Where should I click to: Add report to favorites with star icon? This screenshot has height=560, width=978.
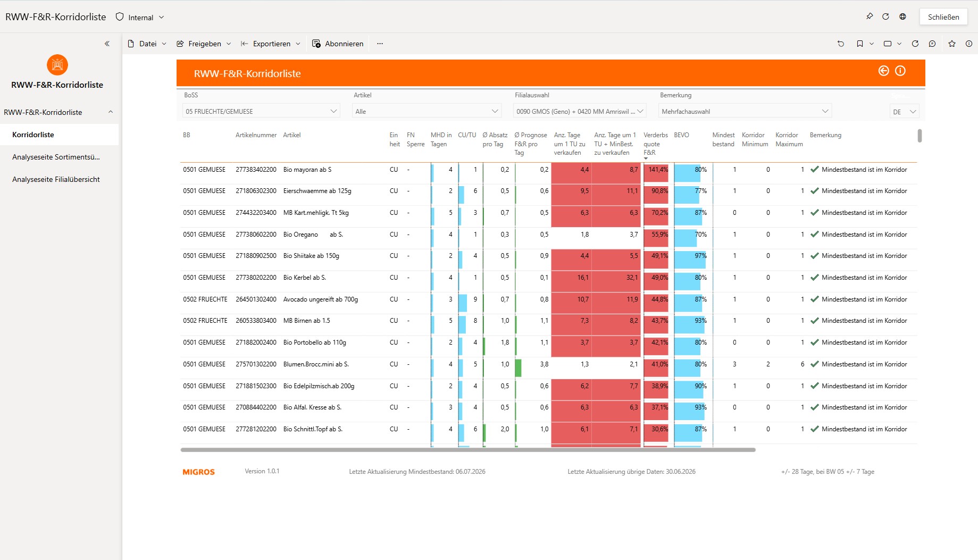[952, 44]
